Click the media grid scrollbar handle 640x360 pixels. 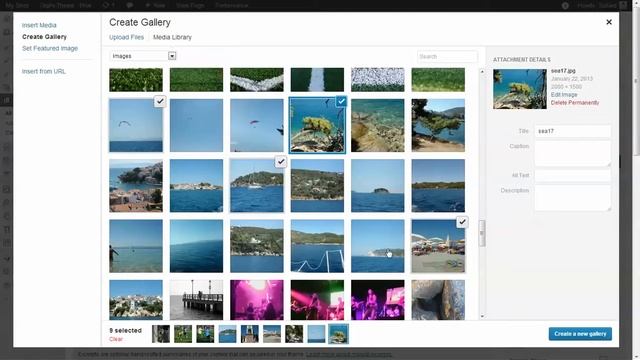(482, 233)
